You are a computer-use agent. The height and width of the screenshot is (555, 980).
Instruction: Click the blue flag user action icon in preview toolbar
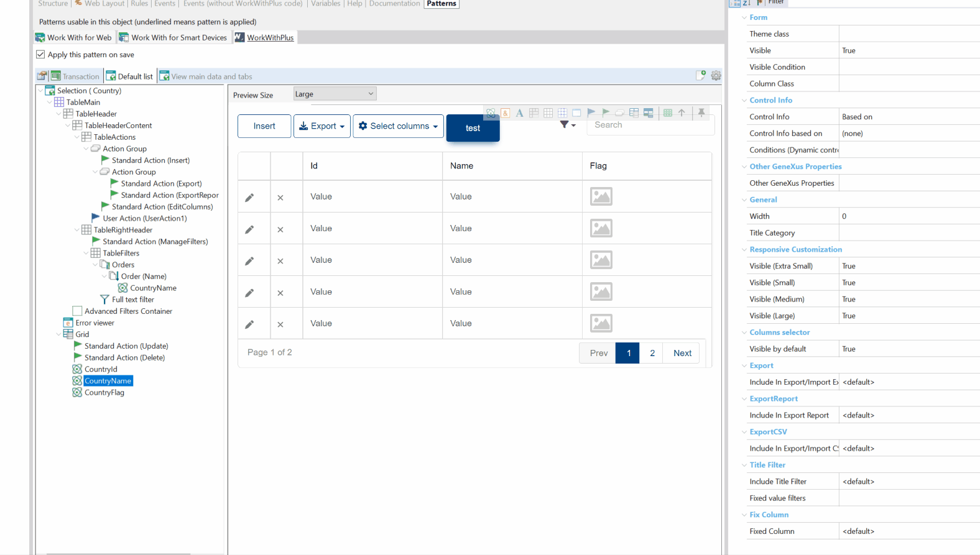point(591,112)
